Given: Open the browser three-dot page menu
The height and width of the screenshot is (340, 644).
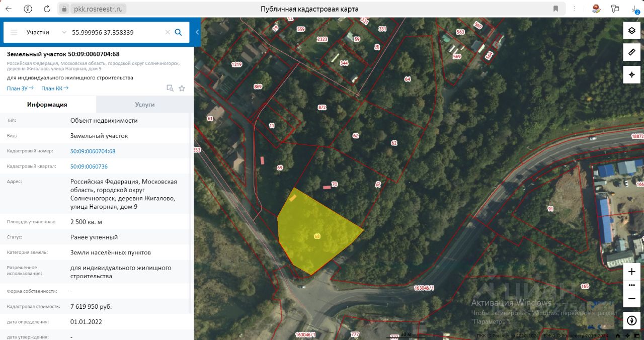Looking at the screenshot, I should click(x=574, y=9).
